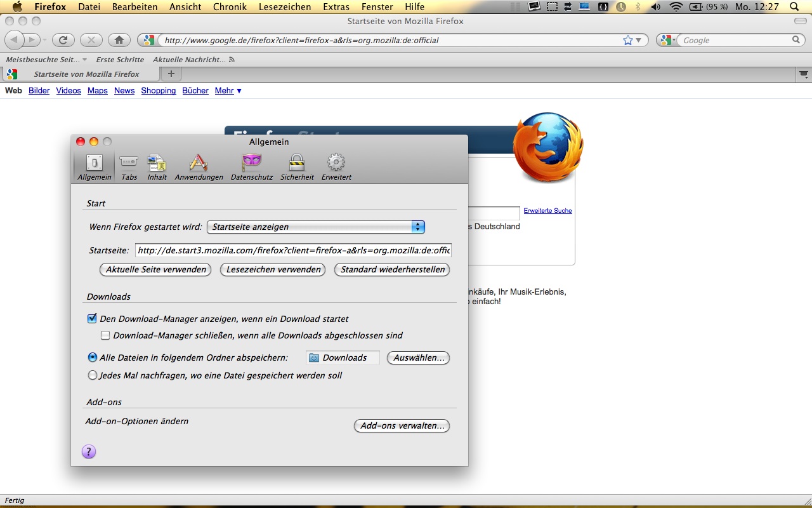Open Spotlight search in the menu bar
The width and height of the screenshot is (812, 508).
click(794, 7)
